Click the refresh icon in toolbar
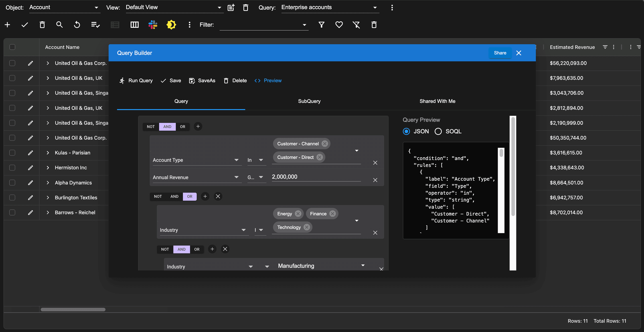This screenshot has width=644, height=332. (x=77, y=24)
